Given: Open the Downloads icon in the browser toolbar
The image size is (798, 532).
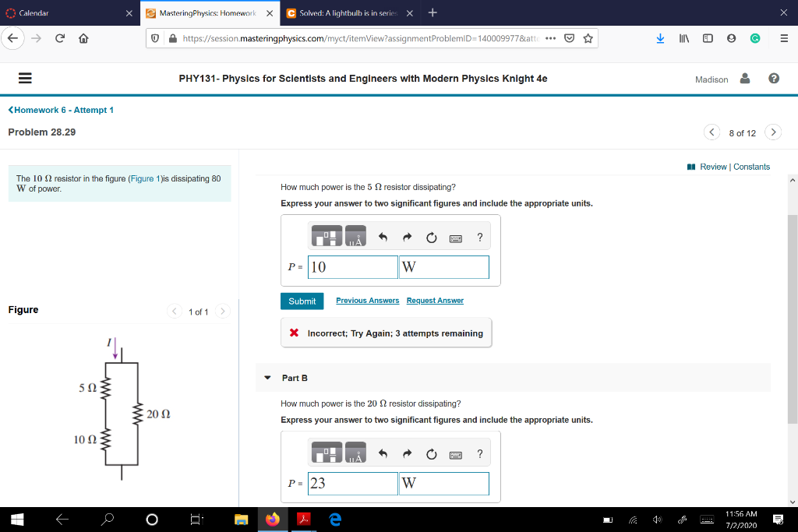Looking at the screenshot, I should pos(661,37).
